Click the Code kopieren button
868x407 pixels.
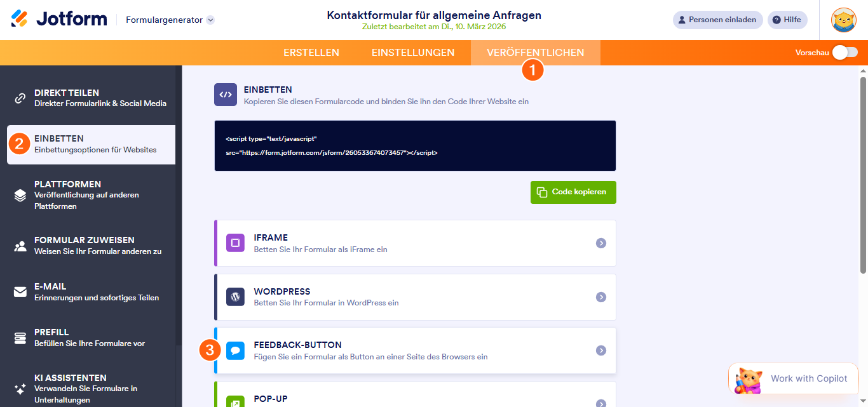point(573,192)
